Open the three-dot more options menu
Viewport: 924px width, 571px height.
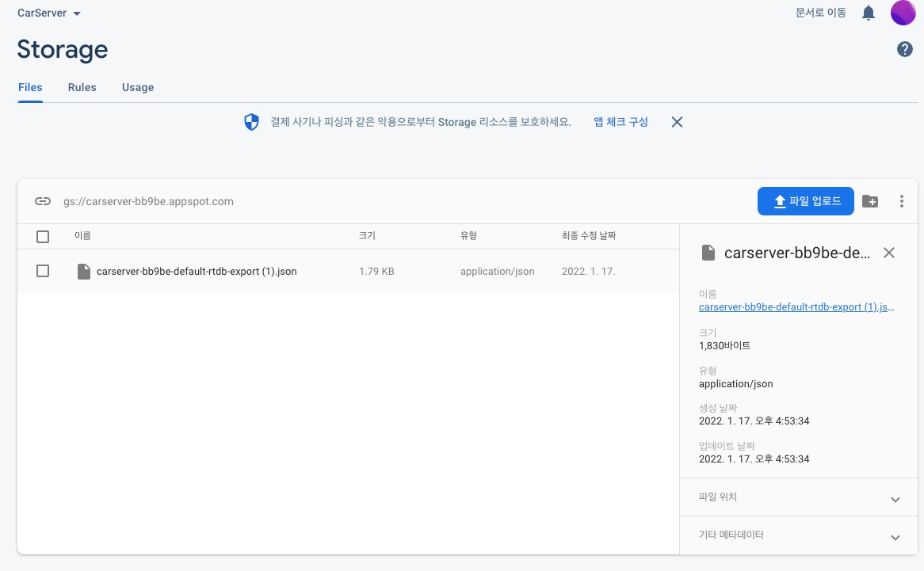click(x=901, y=201)
